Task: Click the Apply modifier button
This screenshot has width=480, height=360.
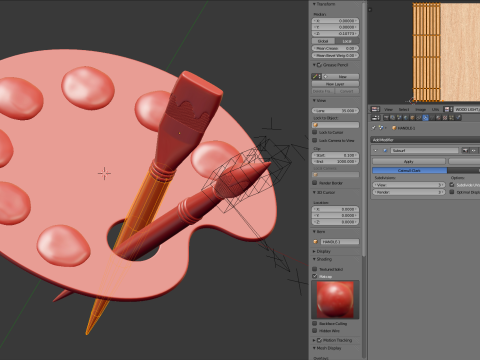Action: pos(409,161)
